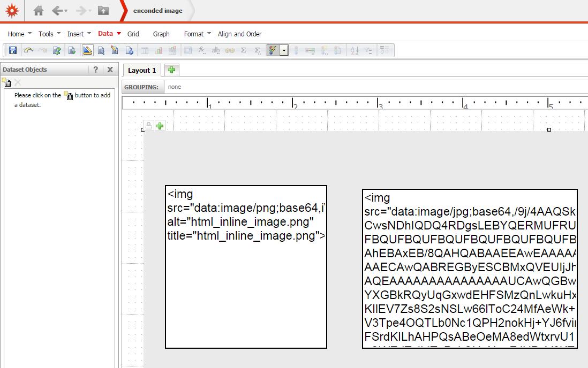Click the Back arrow navigation icon
The height and width of the screenshot is (368, 588).
pos(57,10)
